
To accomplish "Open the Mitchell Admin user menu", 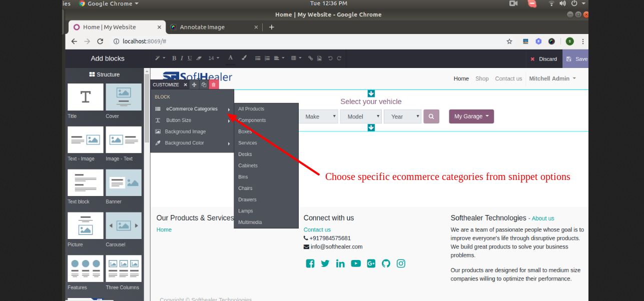I will pos(552,78).
